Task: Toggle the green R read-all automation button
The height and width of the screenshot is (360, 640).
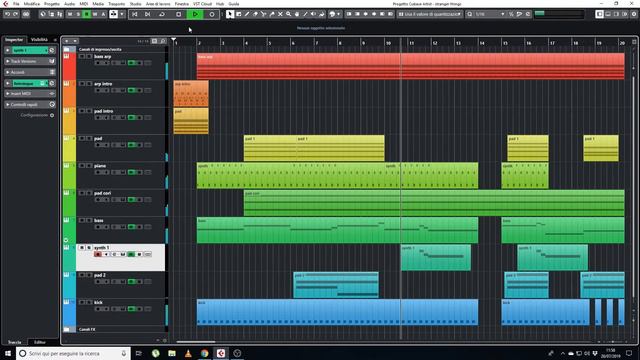Action: (87, 14)
